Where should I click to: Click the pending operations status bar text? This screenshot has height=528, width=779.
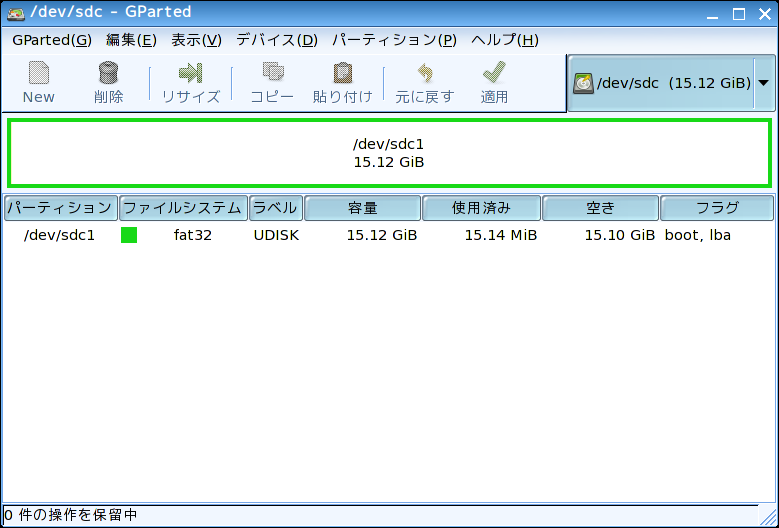click(x=70, y=515)
